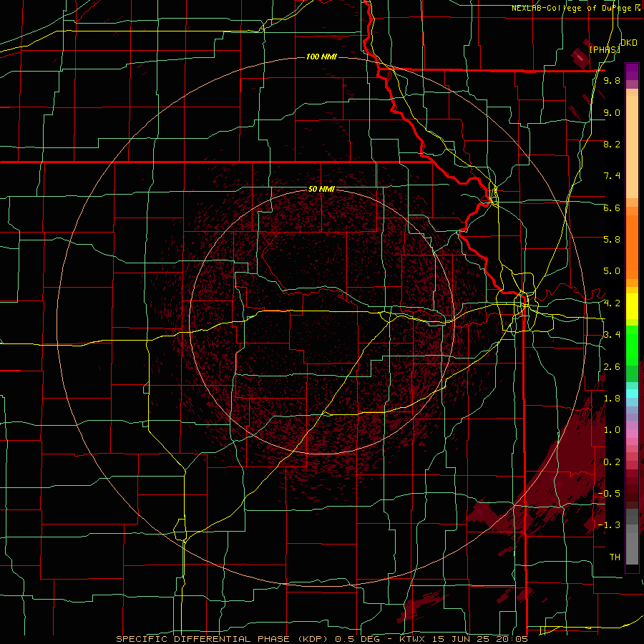The height and width of the screenshot is (644, 644).
Task: Select the 5.0 value on the color scale
Action: [x=612, y=271]
